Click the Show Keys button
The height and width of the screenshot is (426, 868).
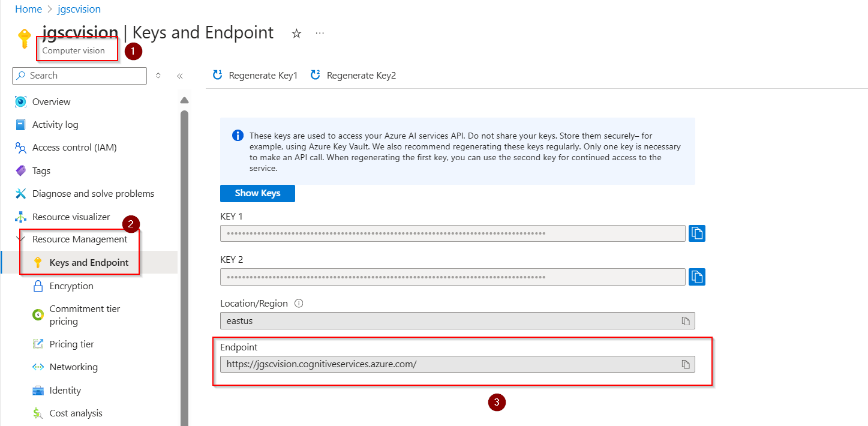tap(257, 193)
